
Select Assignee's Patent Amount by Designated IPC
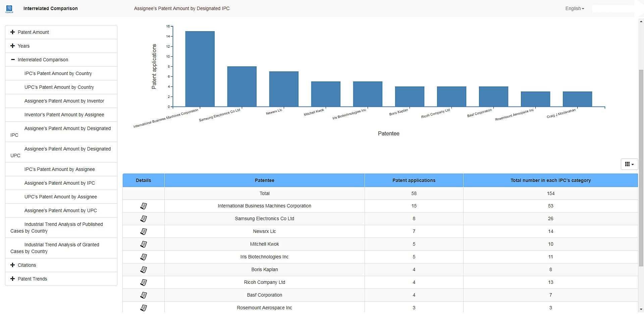pos(61,132)
